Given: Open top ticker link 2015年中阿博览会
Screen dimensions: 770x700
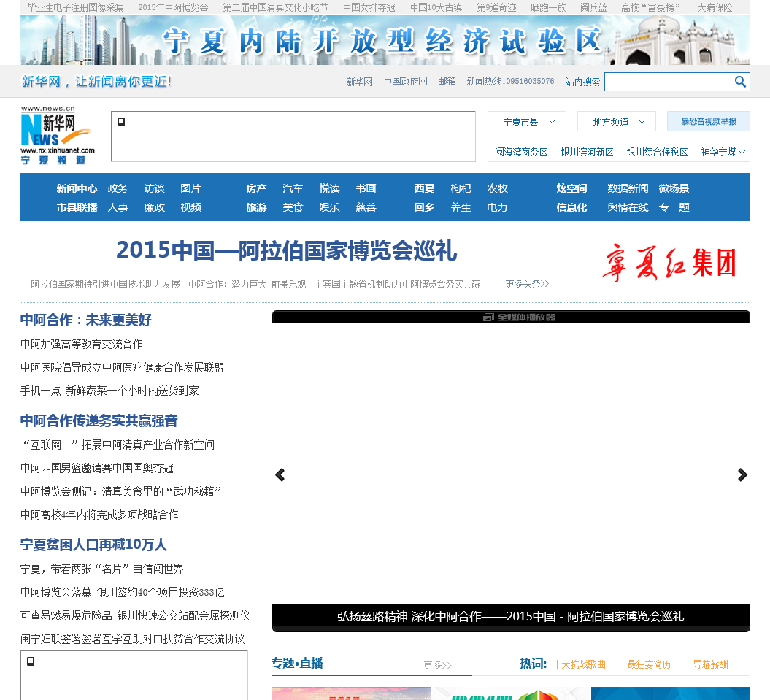Looking at the screenshot, I should (174, 7).
